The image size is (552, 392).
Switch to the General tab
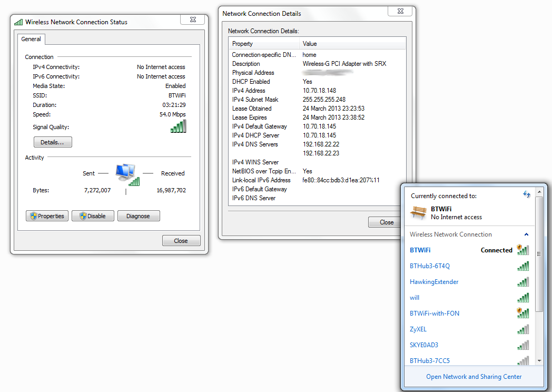(x=31, y=38)
